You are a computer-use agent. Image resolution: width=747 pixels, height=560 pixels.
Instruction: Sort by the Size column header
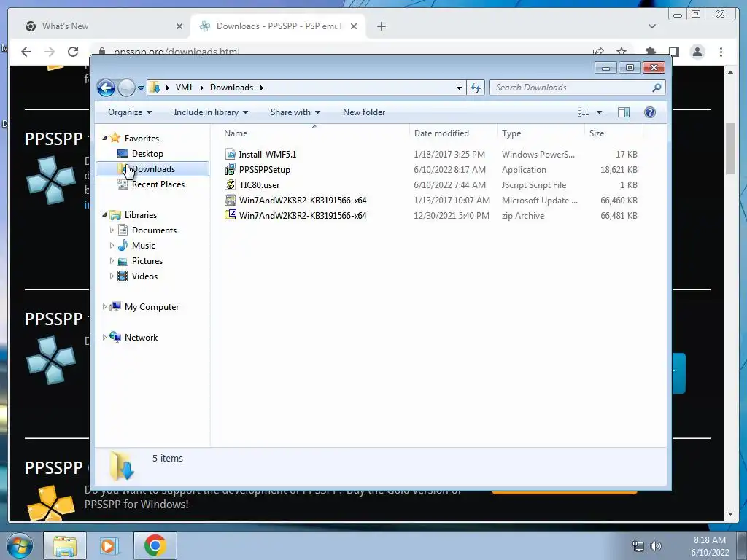(x=614, y=133)
